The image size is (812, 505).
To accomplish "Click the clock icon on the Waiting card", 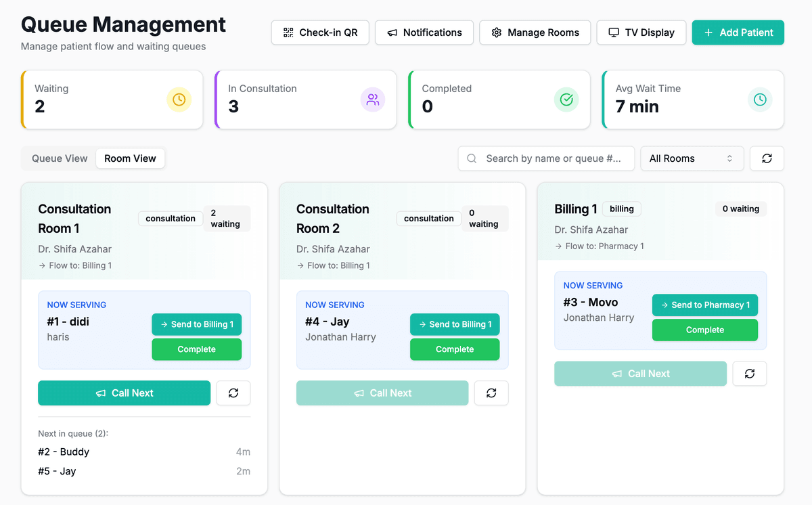I will coord(179,100).
